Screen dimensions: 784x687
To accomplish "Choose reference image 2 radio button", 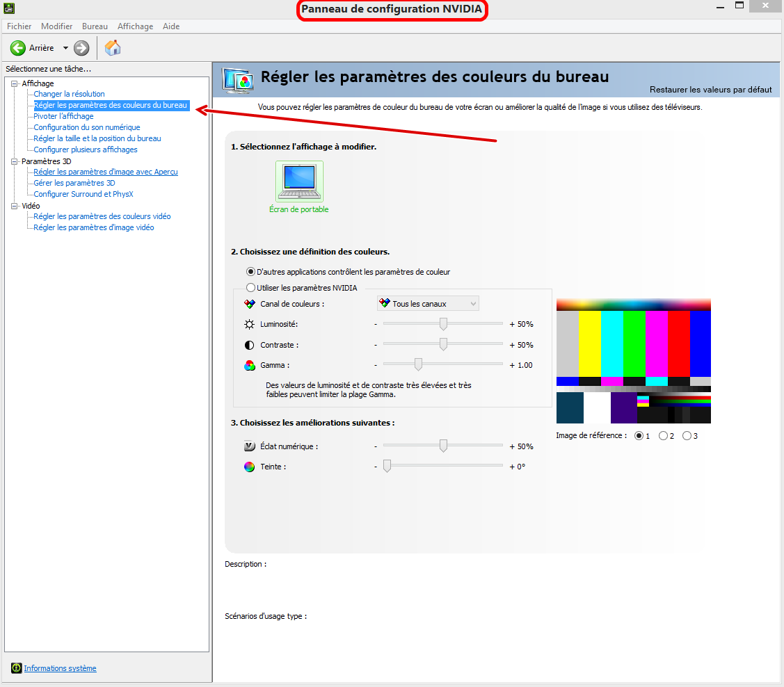I will pos(663,436).
